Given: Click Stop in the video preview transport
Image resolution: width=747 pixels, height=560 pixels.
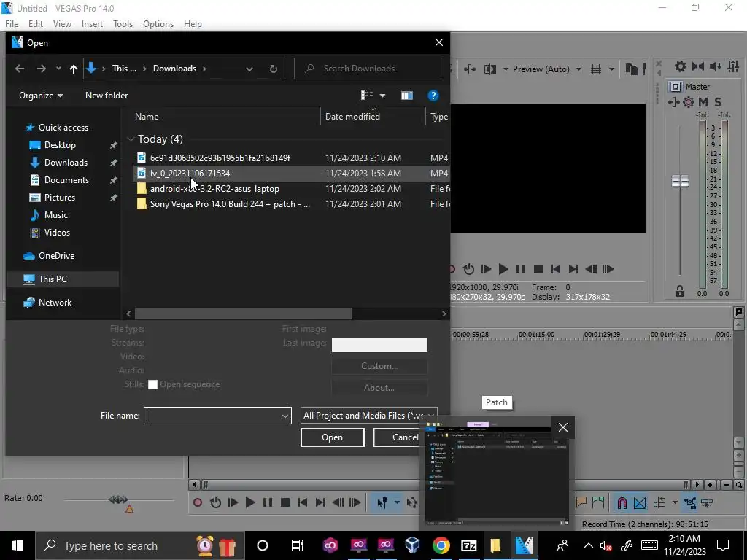Looking at the screenshot, I should pos(538,270).
